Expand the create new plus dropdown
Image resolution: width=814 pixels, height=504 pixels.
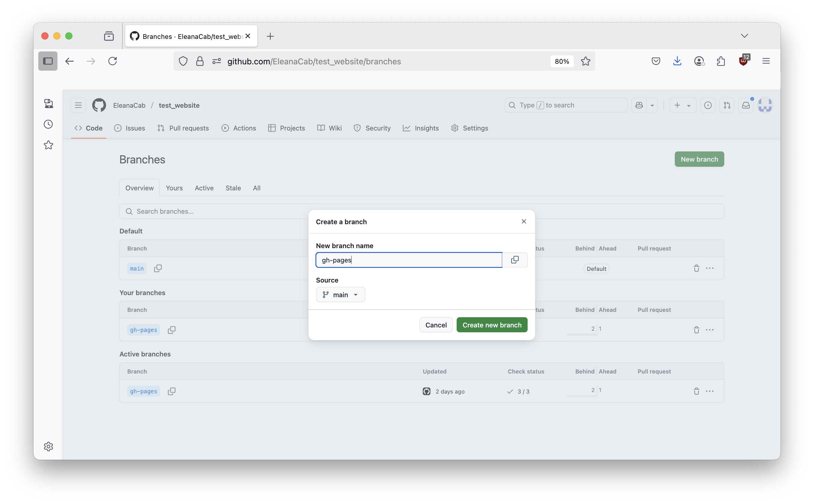click(682, 105)
